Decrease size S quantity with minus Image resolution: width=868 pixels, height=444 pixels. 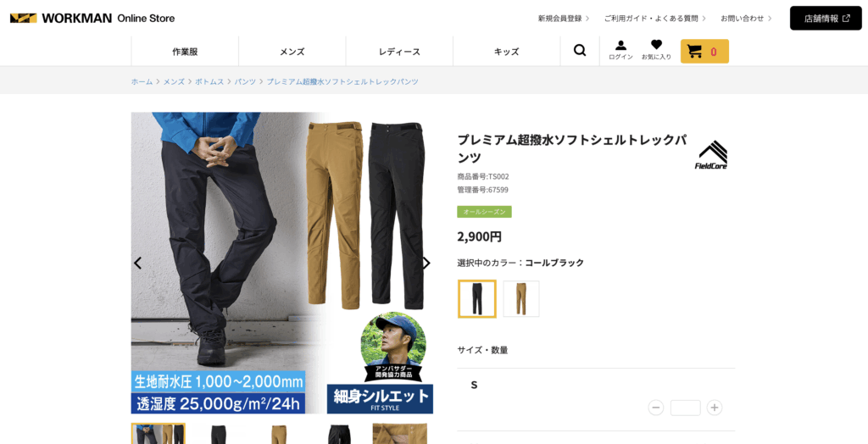coord(656,408)
